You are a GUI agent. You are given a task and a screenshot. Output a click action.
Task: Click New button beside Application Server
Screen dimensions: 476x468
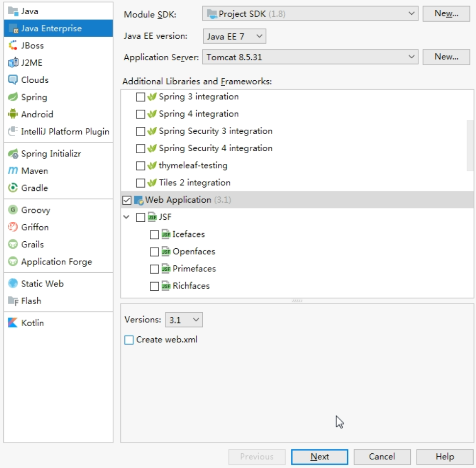point(446,57)
